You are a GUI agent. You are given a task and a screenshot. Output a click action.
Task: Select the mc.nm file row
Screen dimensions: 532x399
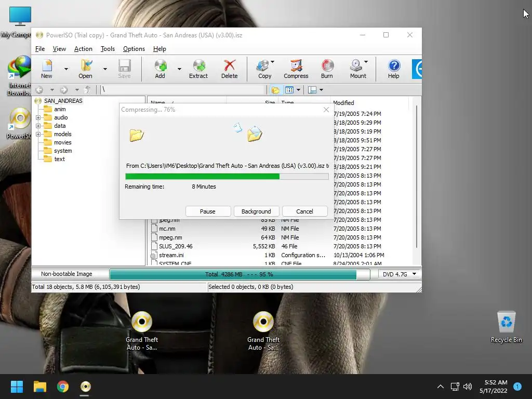click(279, 229)
